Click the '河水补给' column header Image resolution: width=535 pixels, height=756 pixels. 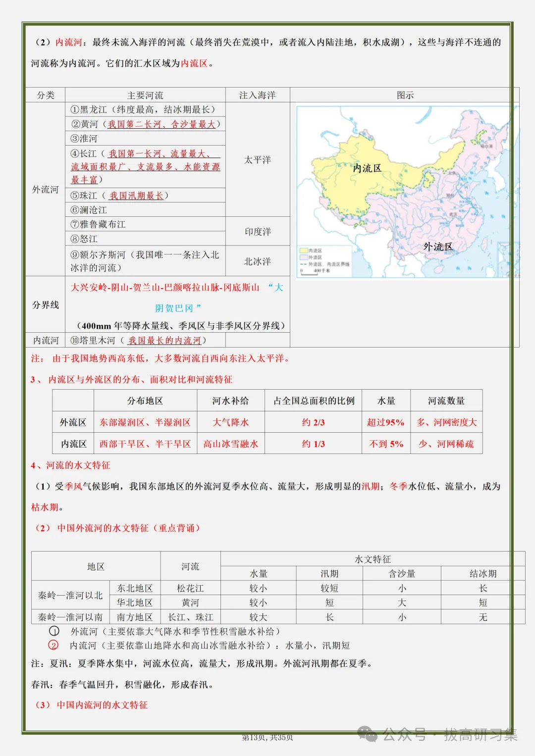230,401
